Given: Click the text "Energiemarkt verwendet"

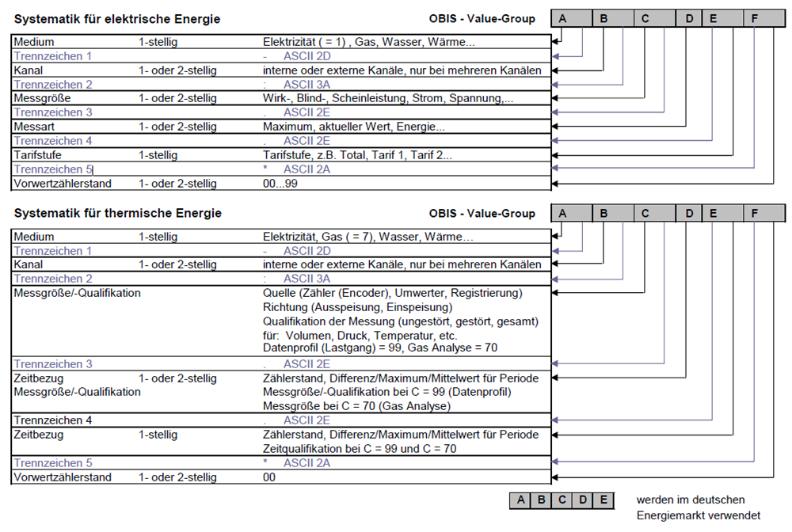Looking at the screenshot, I should pyautogui.click(x=698, y=515).
